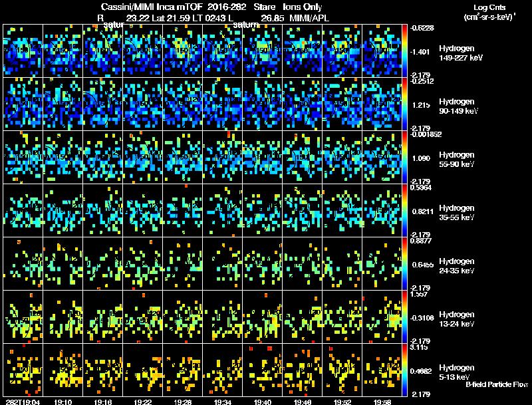Select the 'Hydrogen 90-149 keV' row label
532x405 pixels.
point(458,106)
